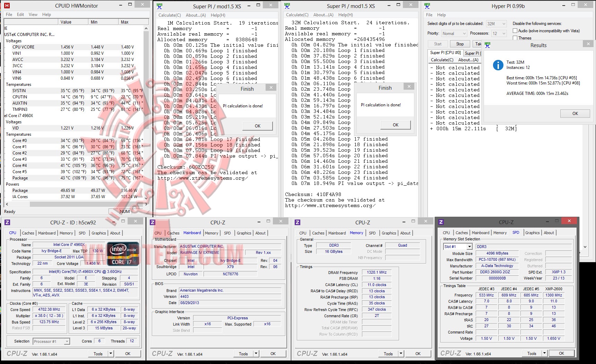Enable the Audio service checkbox in Hyper PI
The height and width of the screenshot is (364, 596).
click(x=515, y=31)
